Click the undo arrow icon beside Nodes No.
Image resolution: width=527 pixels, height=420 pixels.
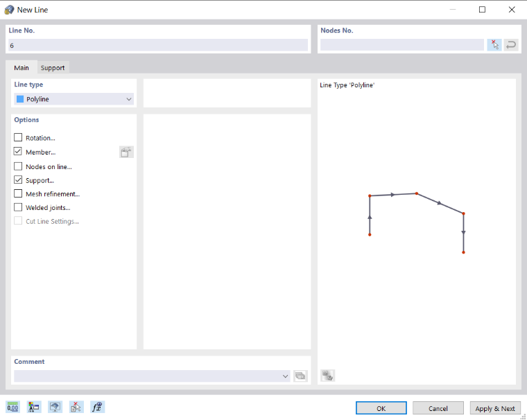(511, 44)
